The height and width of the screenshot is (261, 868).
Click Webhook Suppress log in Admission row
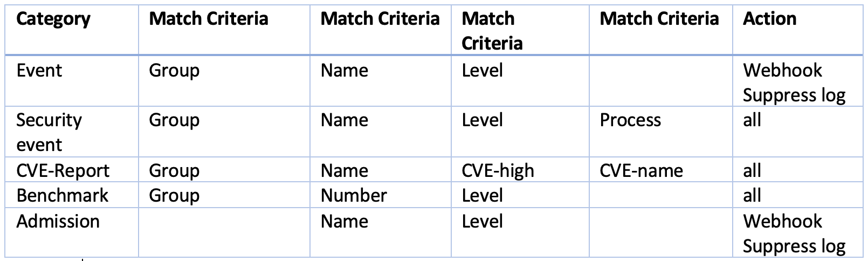[794, 233]
